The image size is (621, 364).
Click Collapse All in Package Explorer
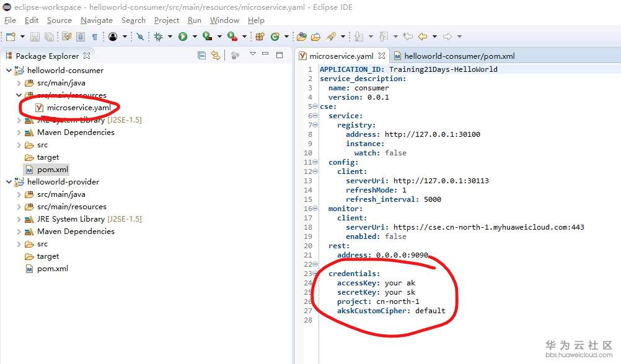[x=201, y=55]
